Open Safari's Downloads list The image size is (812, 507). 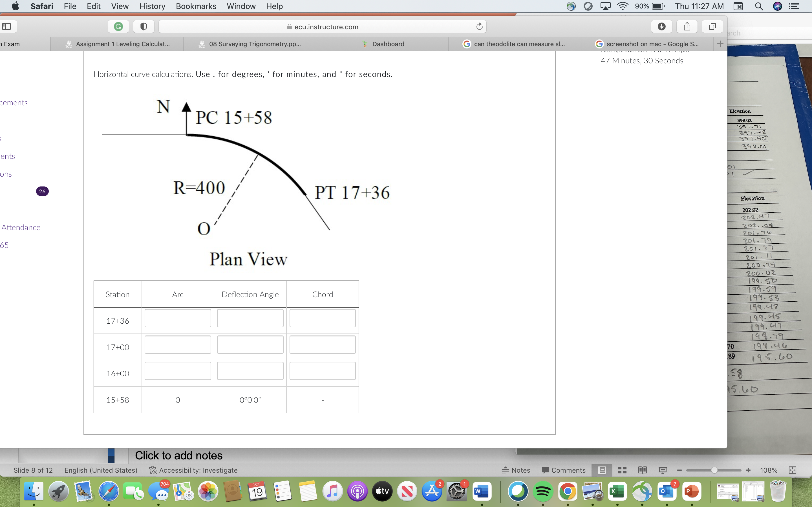[x=661, y=26]
